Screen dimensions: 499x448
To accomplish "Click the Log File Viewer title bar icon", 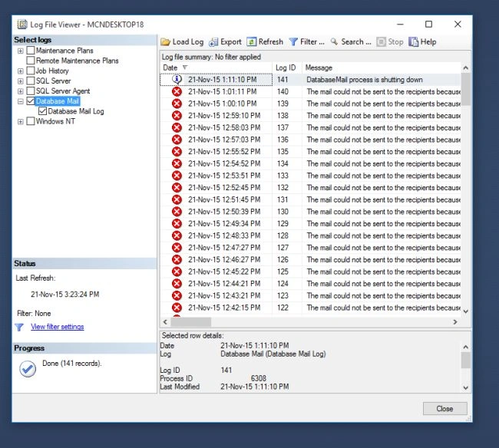I will tap(22, 25).
